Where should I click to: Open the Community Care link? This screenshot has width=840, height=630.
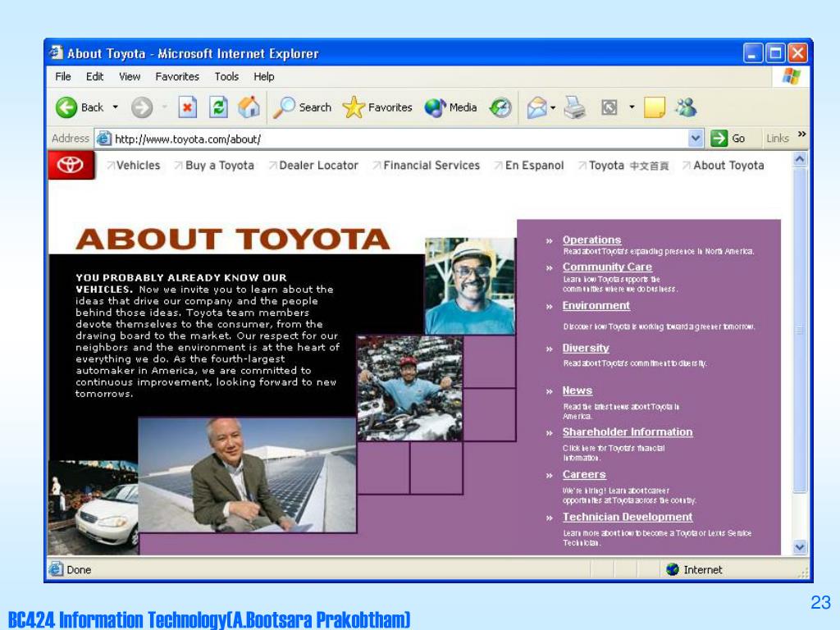[607, 267]
